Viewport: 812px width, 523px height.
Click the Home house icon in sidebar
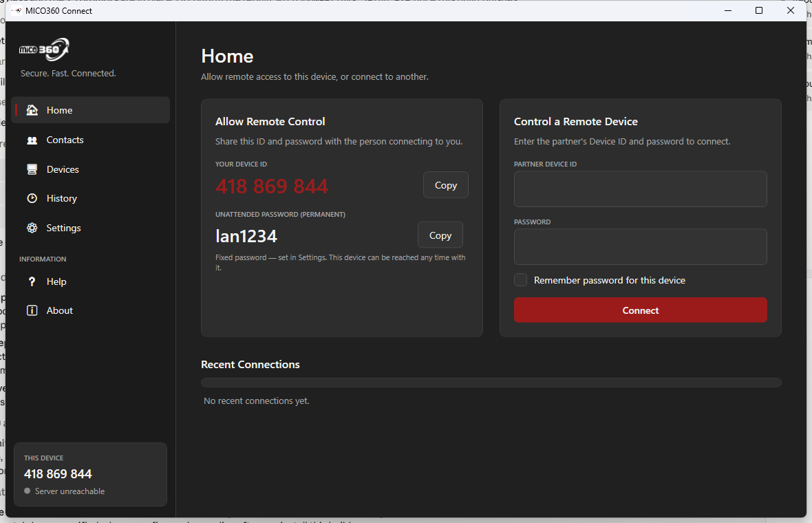pos(32,110)
